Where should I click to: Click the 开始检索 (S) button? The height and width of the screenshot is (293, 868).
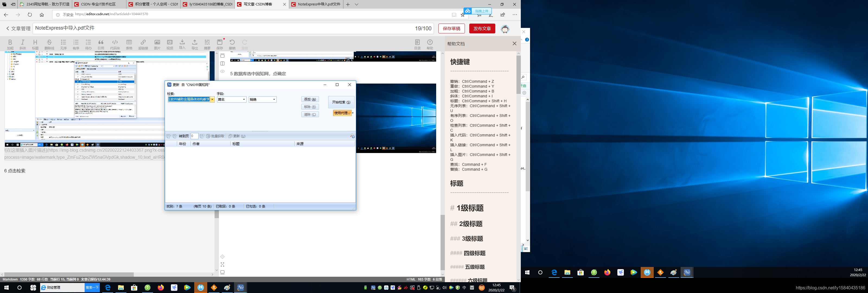tap(341, 102)
